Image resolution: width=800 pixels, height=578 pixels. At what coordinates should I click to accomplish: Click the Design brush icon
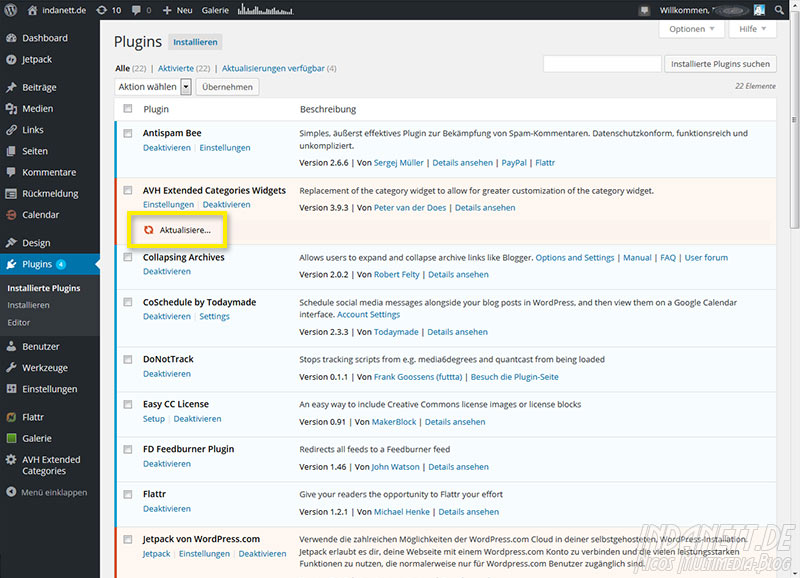(x=11, y=243)
